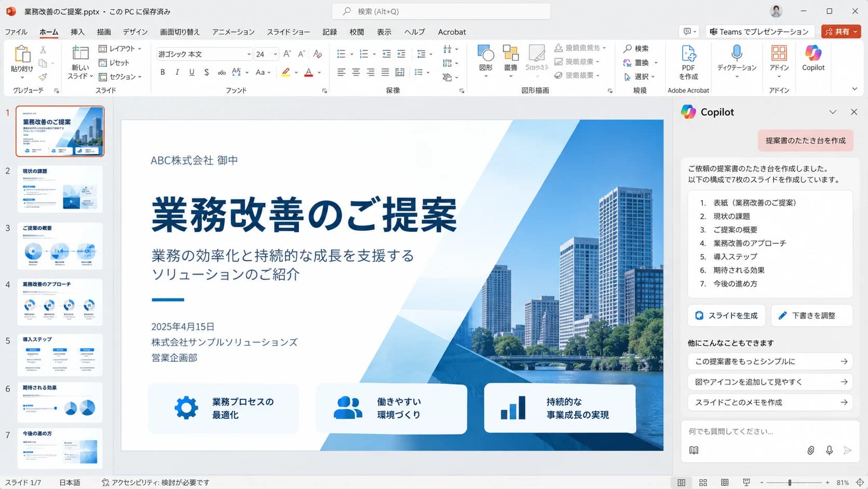
Task: Insert a new slide with the icon
Action: (x=80, y=54)
